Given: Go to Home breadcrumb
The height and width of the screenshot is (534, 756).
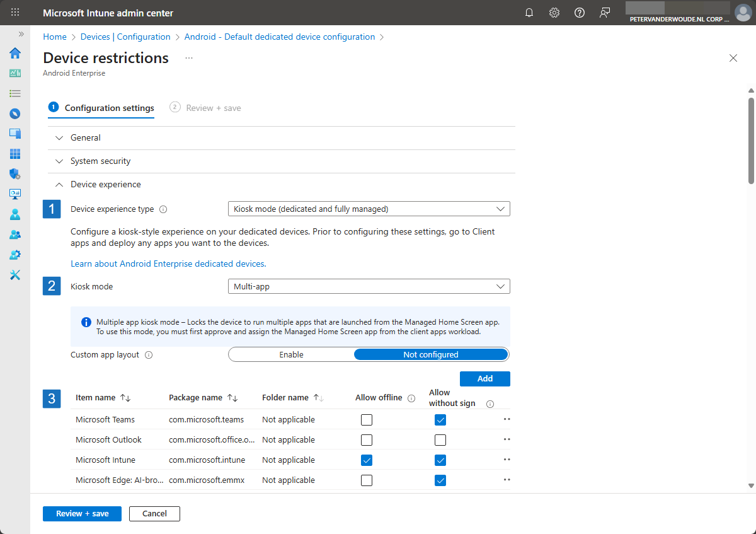Looking at the screenshot, I should [x=55, y=37].
